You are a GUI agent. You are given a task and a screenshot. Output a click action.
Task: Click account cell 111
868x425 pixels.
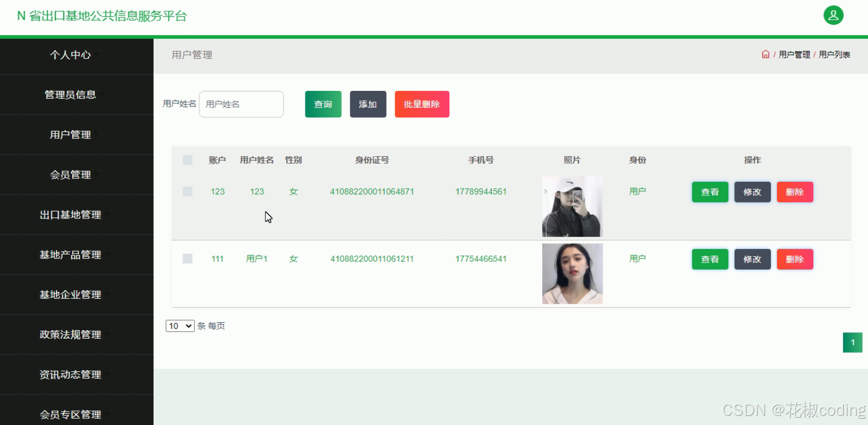pos(217,258)
